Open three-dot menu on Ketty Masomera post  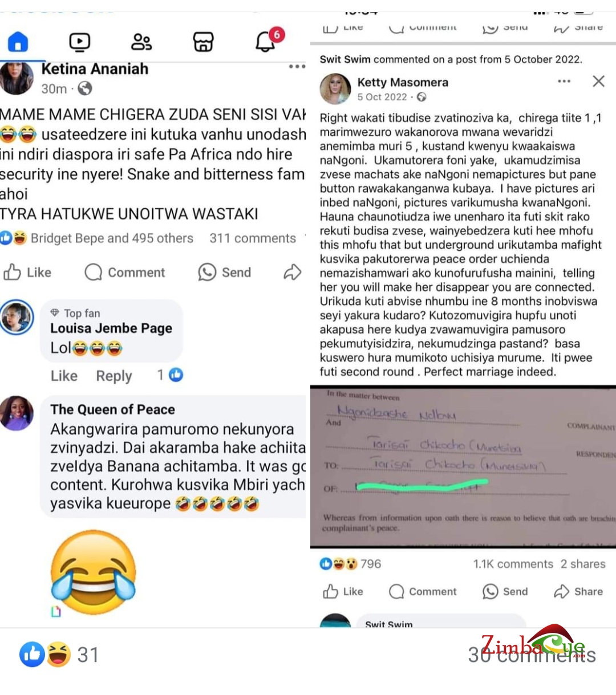564,81
